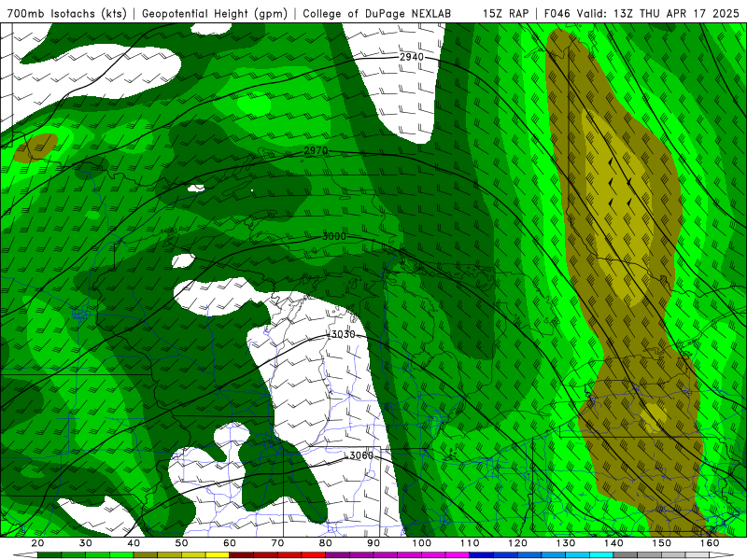Click the bright yellow swatch left of 60
This screenshot has width=747, height=560.
click(x=218, y=555)
